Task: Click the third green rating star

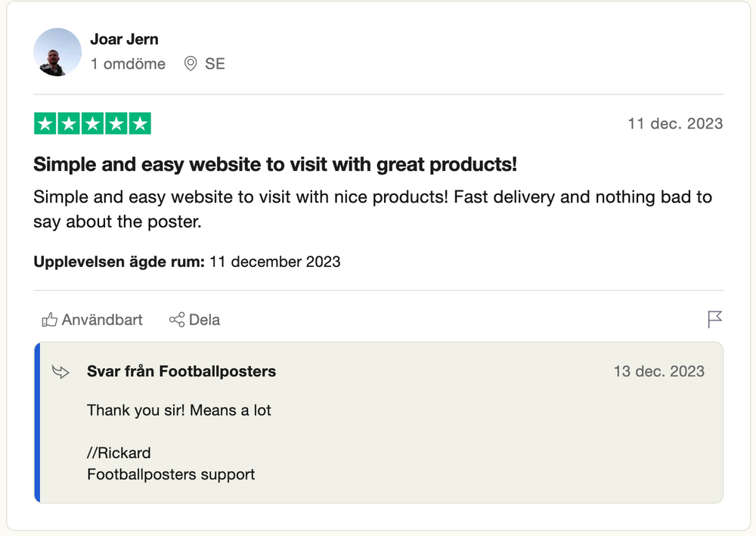Action: 92,124
